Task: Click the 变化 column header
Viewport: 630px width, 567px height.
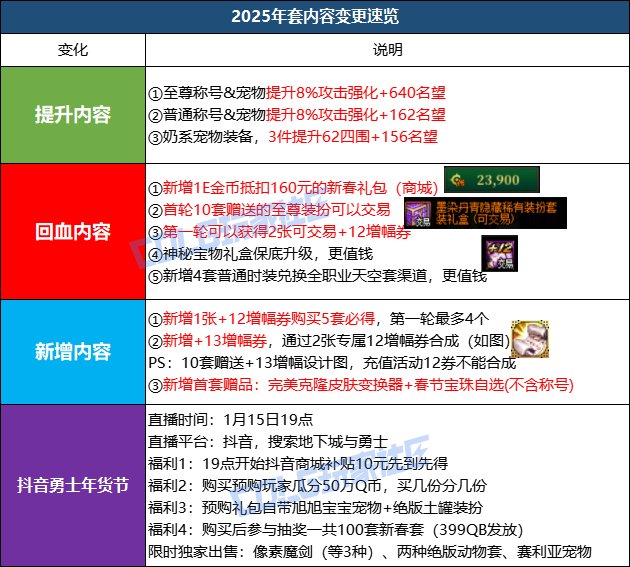Action: (x=73, y=50)
